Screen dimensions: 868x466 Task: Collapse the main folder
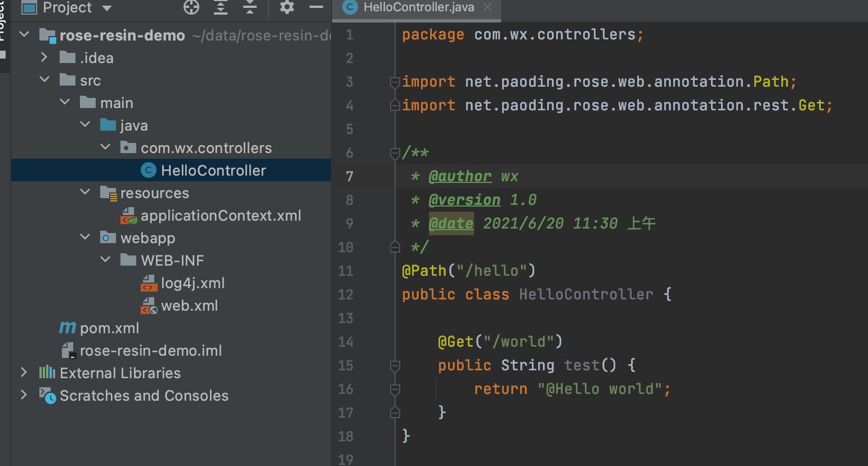tap(65, 102)
